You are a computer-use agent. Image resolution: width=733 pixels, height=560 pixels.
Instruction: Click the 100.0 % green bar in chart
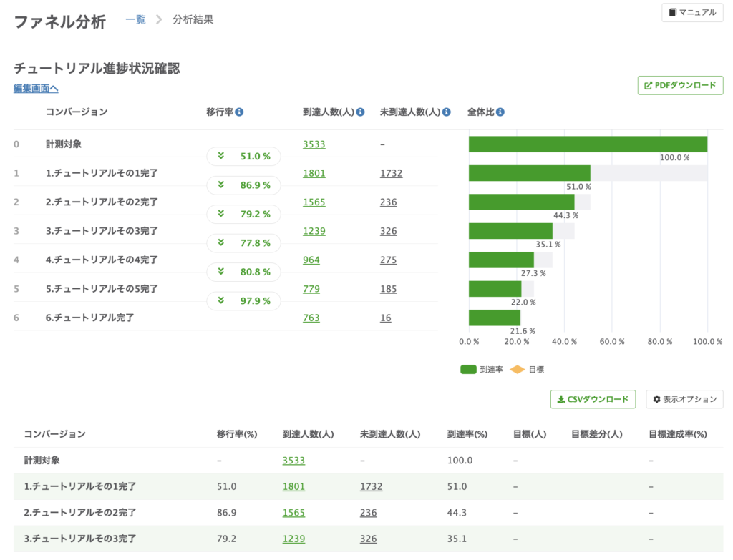[x=588, y=144]
